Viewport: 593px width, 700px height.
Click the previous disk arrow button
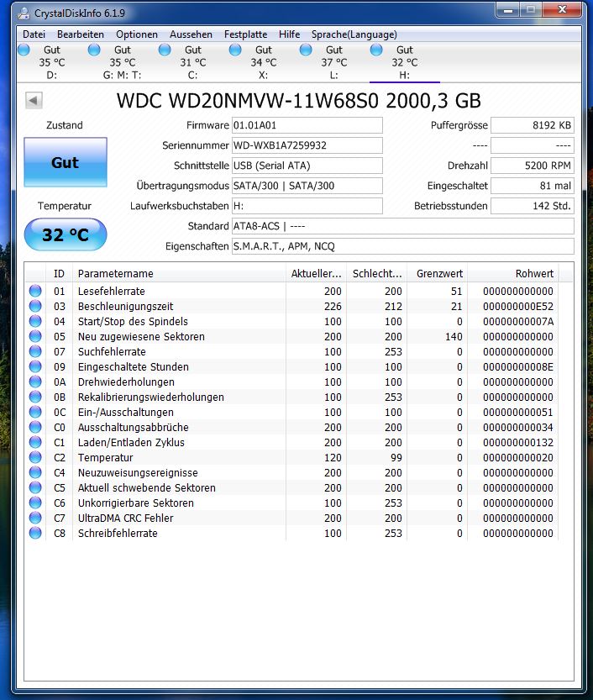coord(34,101)
